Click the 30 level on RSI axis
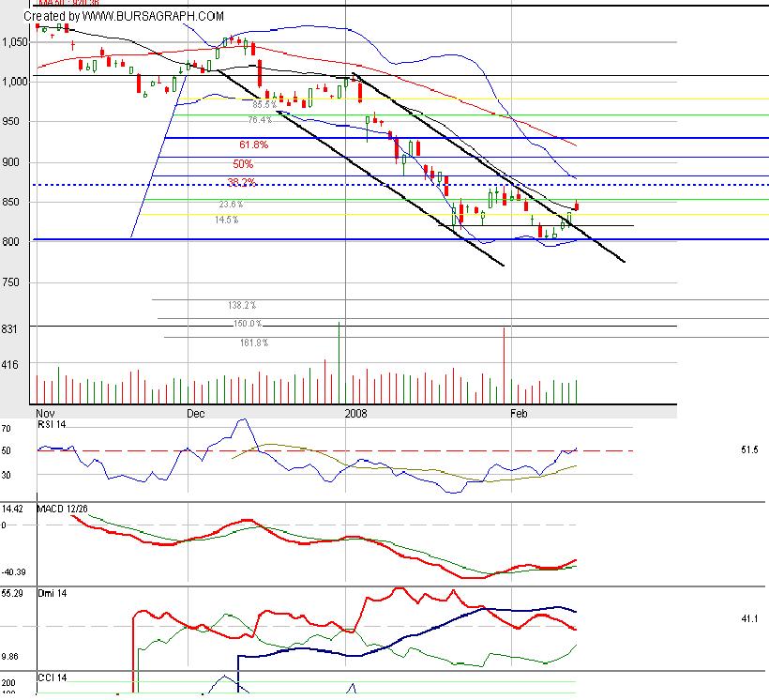Image resolution: width=769 pixels, height=700 pixels. (6, 475)
